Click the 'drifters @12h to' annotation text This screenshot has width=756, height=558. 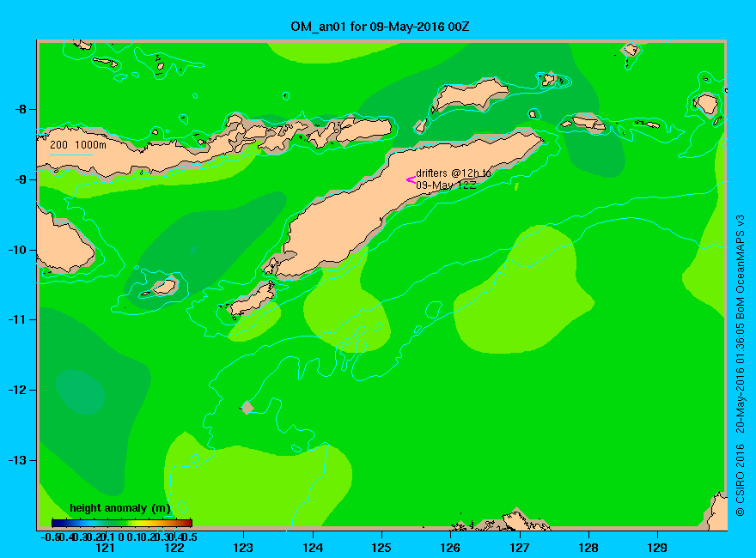[454, 173]
